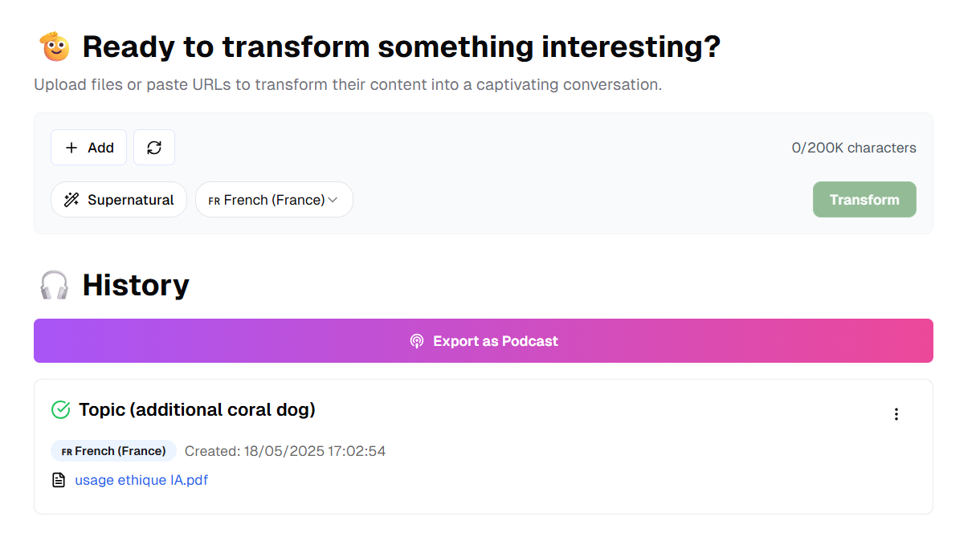Click the Export as Podcast button
The height and width of the screenshot is (557, 980).
[x=484, y=341]
